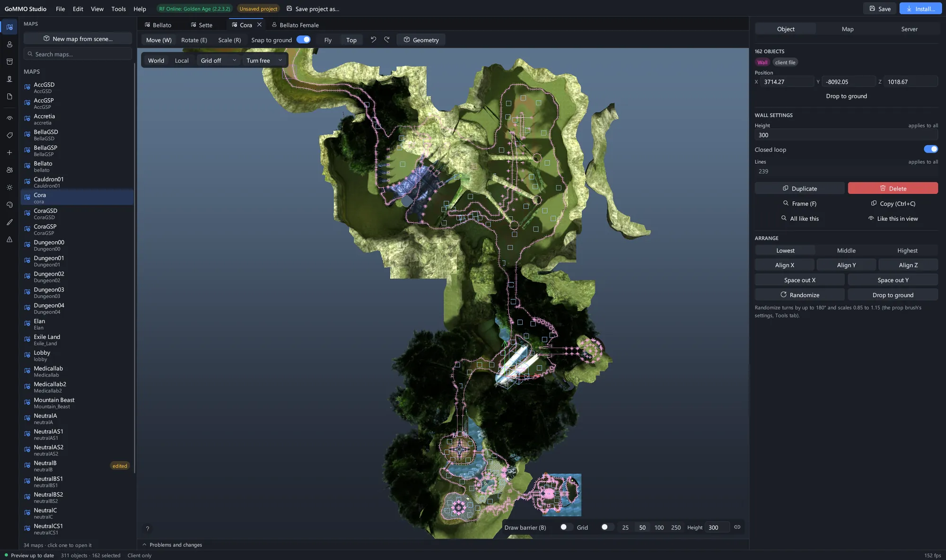Image resolution: width=946 pixels, height=560 pixels.
Task: Select the tag icon in left sidebar
Action: pos(9,135)
